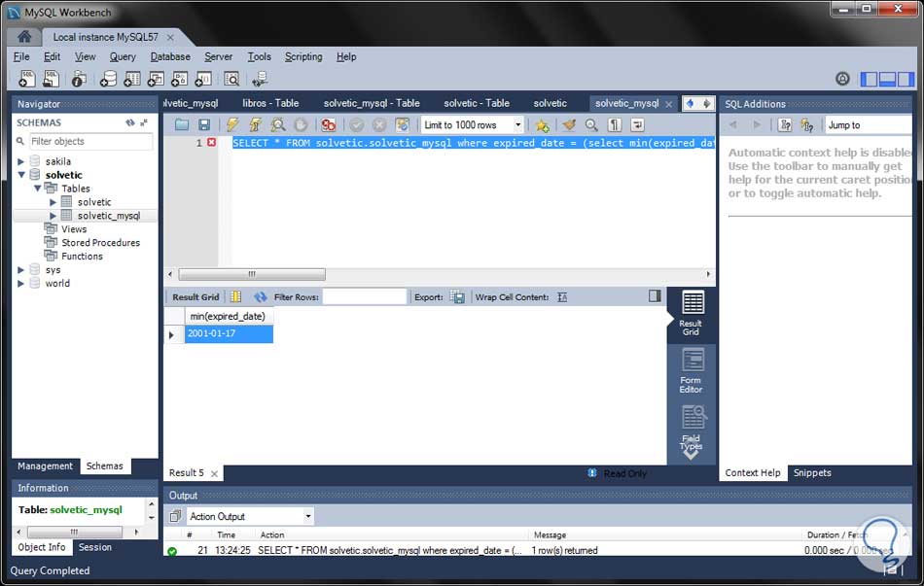Create a new schema icon
This screenshot has width=924, height=586.
click(x=108, y=79)
